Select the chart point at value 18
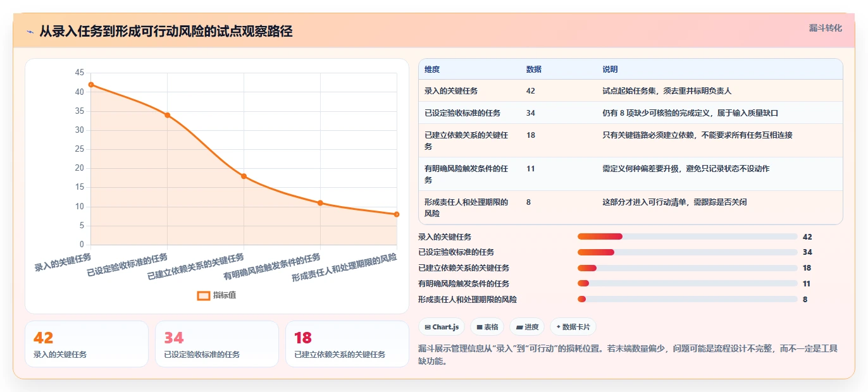The width and height of the screenshot is (868, 392). pos(244,176)
